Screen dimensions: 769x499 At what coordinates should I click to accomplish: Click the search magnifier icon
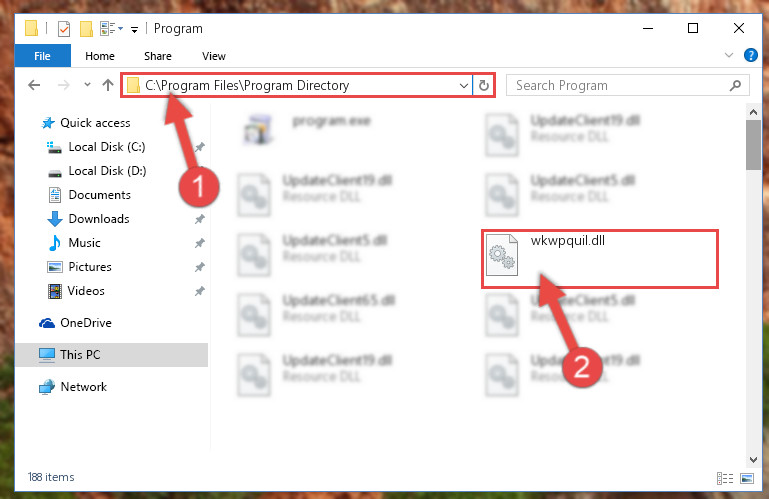[x=735, y=85]
